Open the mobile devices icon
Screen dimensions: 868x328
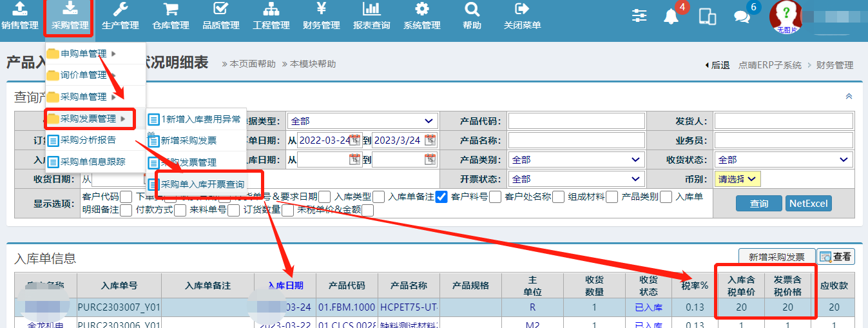coord(708,16)
